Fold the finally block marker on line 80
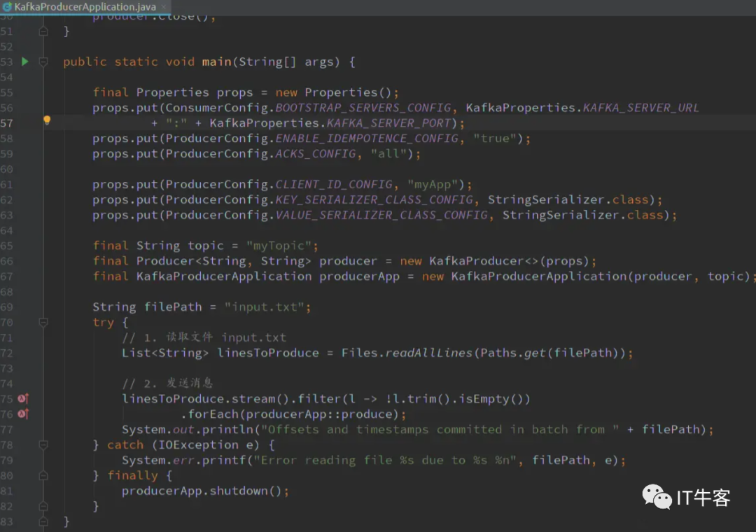This screenshot has width=756, height=532. [x=43, y=475]
